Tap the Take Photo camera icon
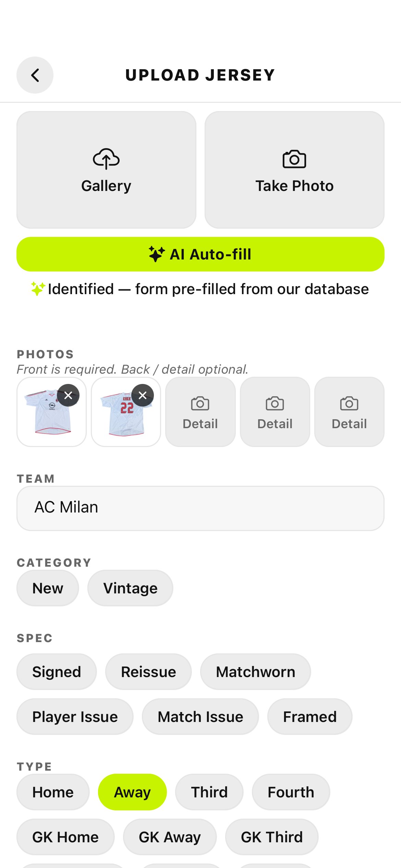401x868 pixels. pyautogui.click(x=294, y=159)
